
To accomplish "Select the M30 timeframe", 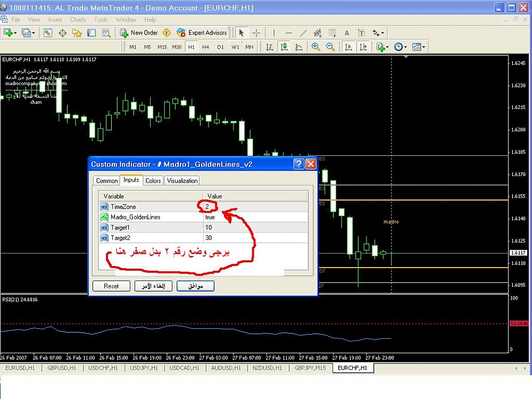I will (x=177, y=47).
